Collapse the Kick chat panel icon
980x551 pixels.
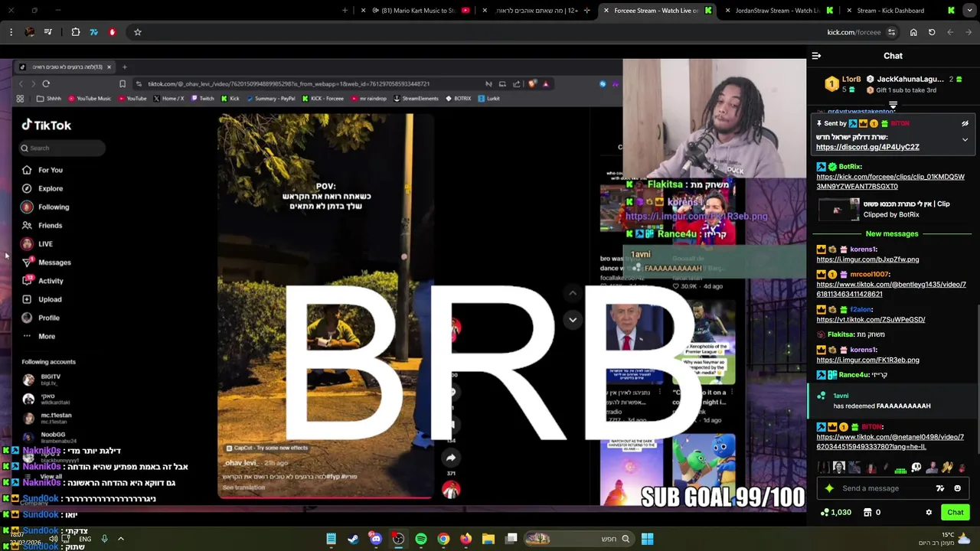point(816,56)
